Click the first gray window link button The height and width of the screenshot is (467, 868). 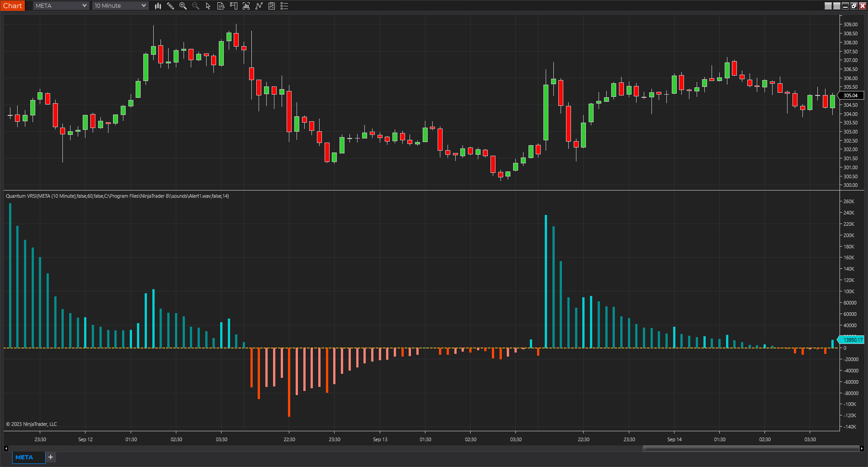[828, 6]
